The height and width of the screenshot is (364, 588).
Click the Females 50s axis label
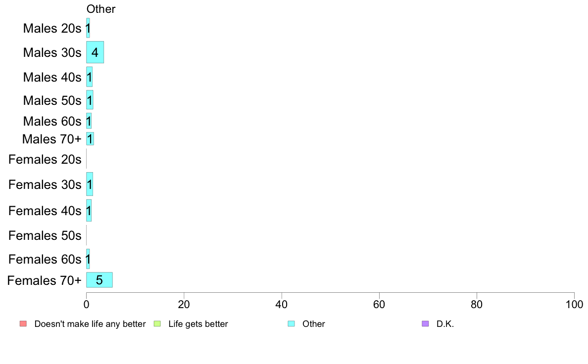click(45, 235)
